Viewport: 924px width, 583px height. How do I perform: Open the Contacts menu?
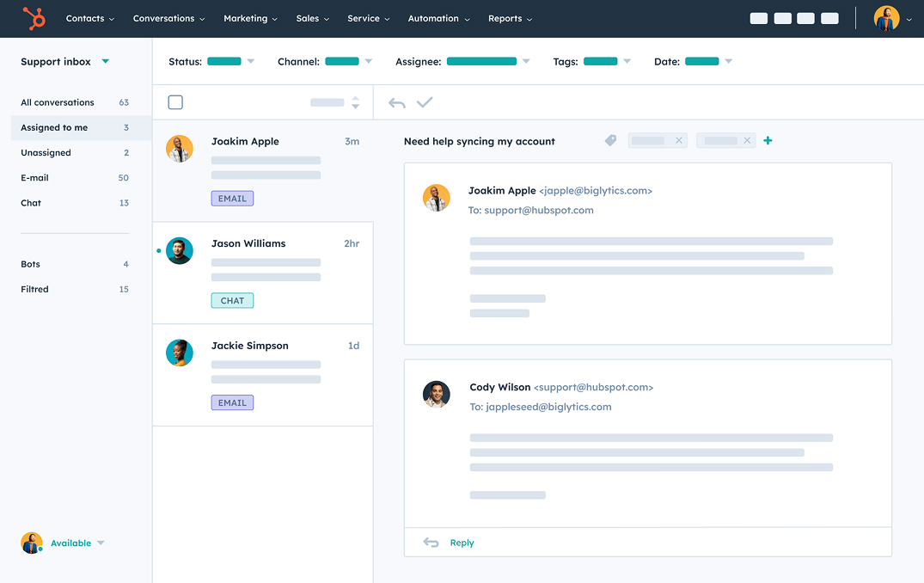[90, 18]
